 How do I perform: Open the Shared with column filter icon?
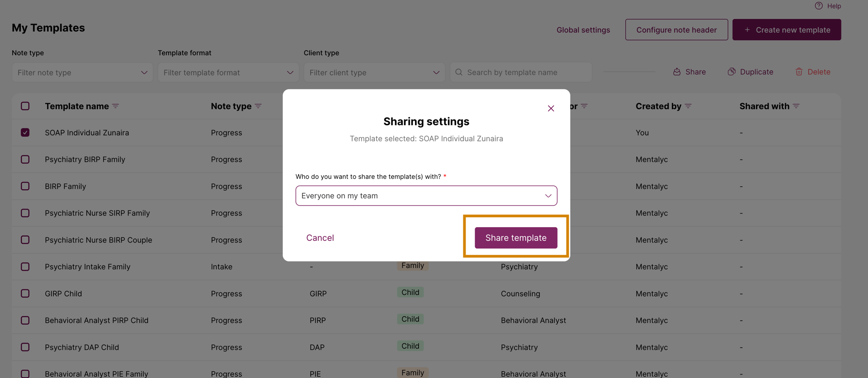click(796, 106)
